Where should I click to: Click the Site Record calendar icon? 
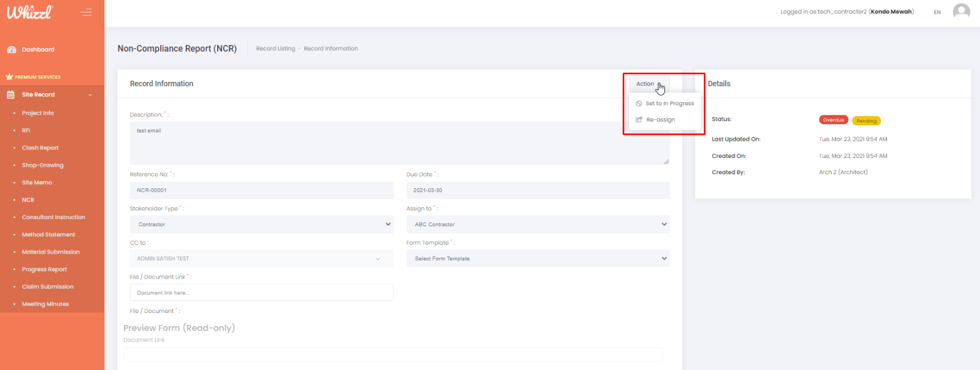click(x=11, y=95)
